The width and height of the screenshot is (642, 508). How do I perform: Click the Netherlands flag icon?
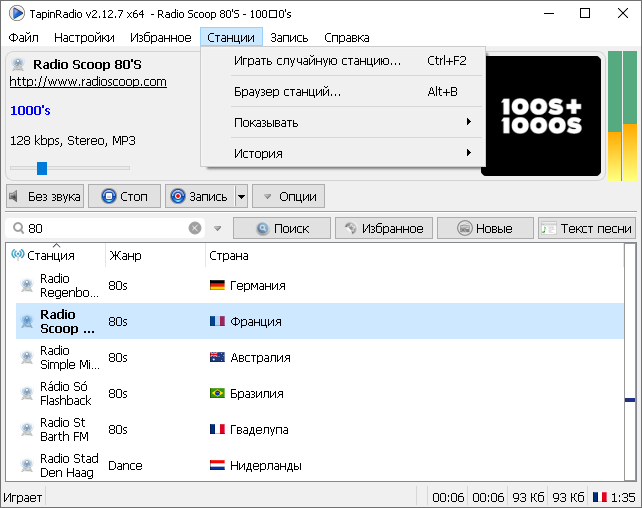point(217,465)
